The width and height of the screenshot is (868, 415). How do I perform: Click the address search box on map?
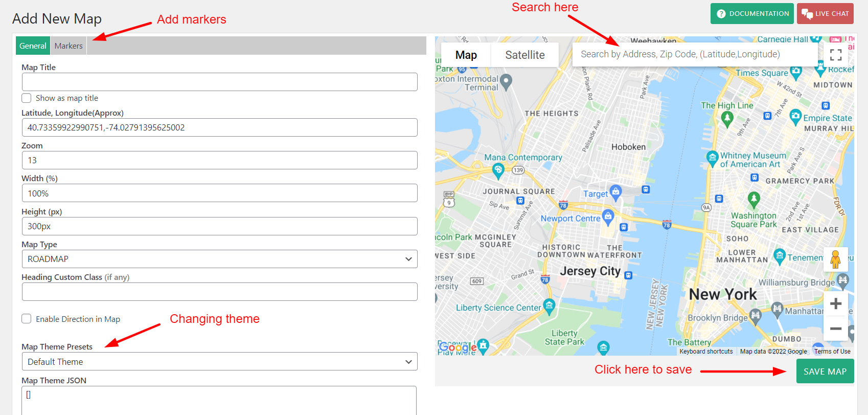[x=695, y=54]
